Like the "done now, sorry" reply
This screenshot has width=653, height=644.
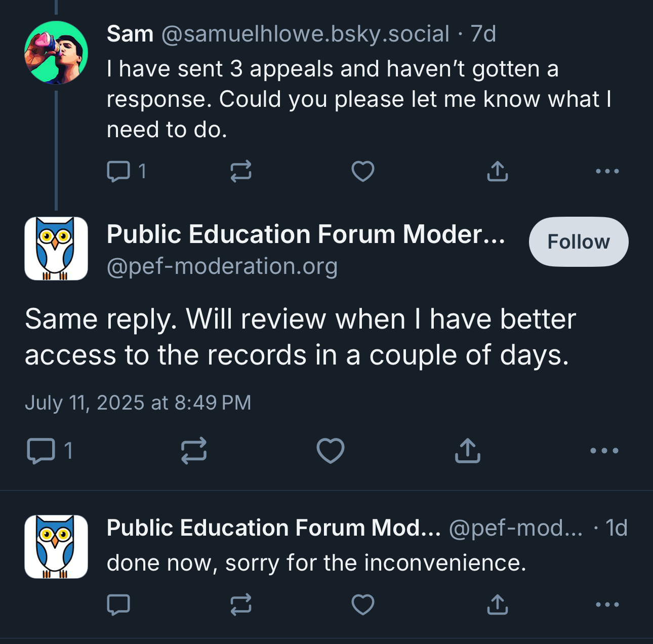(363, 605)
